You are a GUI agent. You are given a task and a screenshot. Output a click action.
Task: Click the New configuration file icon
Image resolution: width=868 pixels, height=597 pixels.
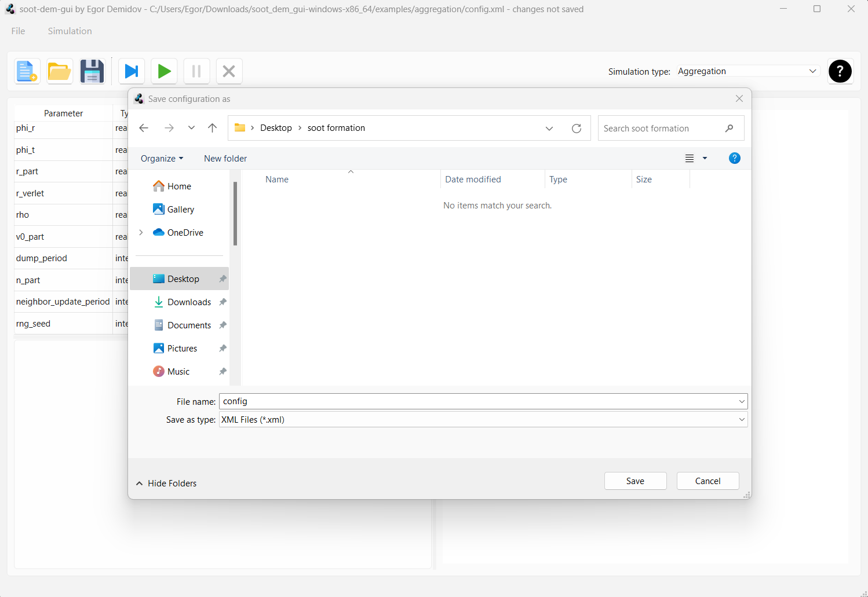(x=27, y=71)
